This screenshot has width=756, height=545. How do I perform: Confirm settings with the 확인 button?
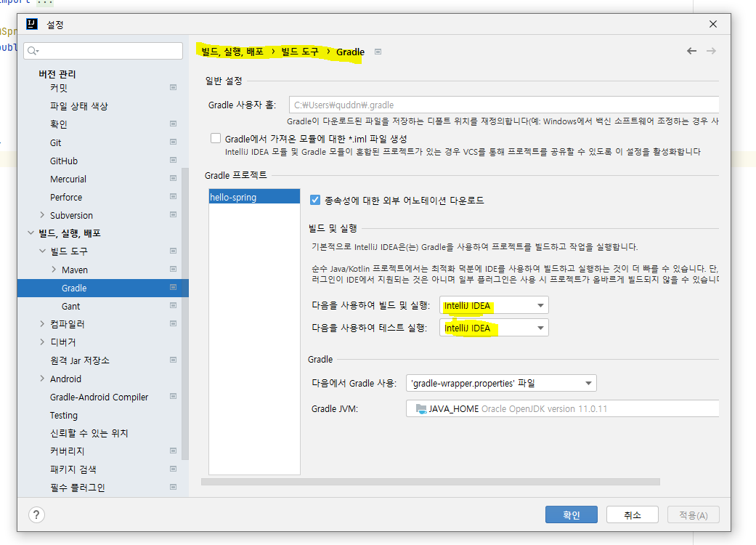point(572,514)
